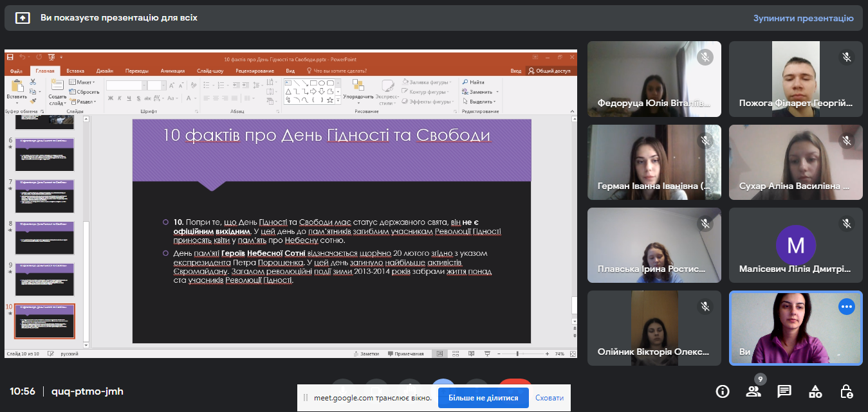Click the Сховати link
Screen dimensions: 868x412
point(549,398)
